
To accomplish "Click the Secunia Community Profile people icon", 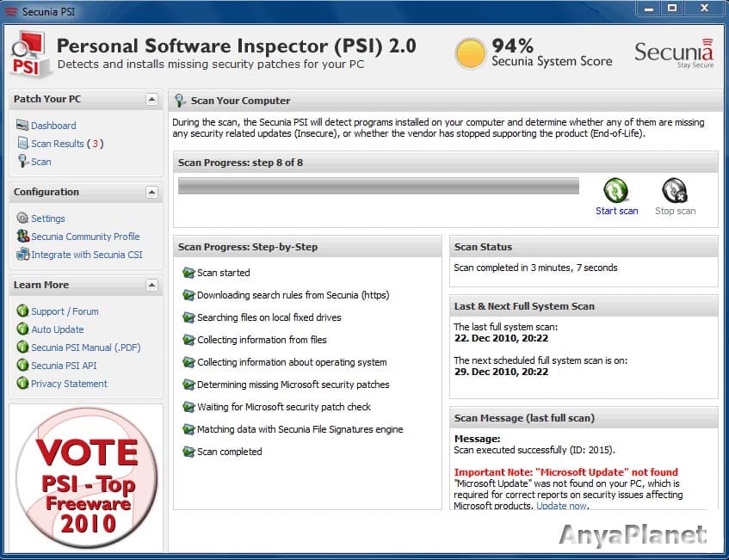I will click(x=22, y=236).
